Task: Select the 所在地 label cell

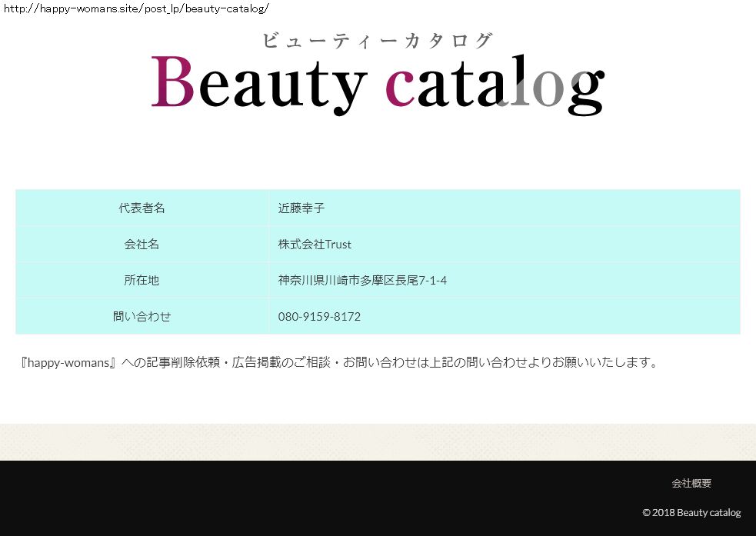Action: [x=142, y=281]
